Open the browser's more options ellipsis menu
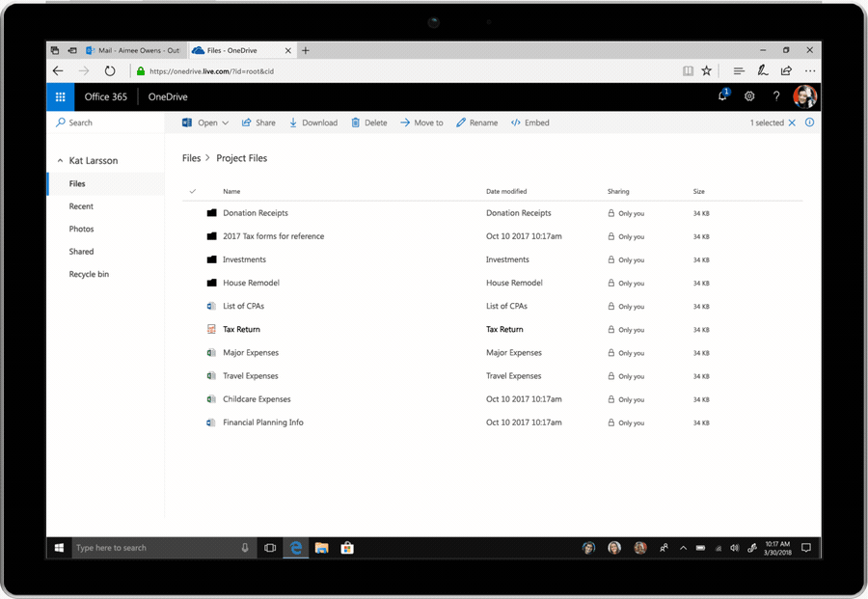Screen dimensions: 868x599 (x=810, y=70)
